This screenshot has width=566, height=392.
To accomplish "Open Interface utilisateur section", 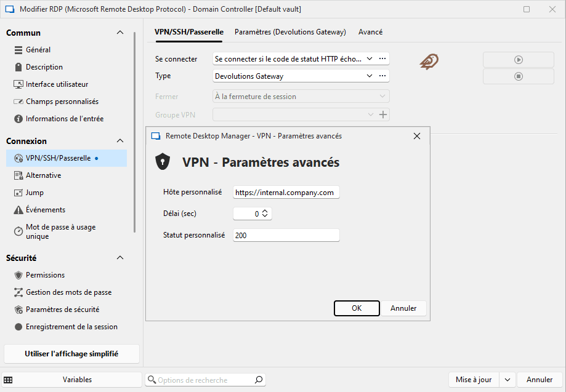I will tap(57, 84).
